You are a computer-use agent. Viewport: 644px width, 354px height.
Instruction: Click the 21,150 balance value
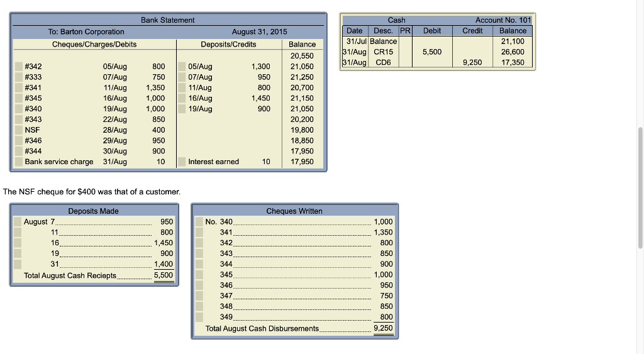pos(302,98)
